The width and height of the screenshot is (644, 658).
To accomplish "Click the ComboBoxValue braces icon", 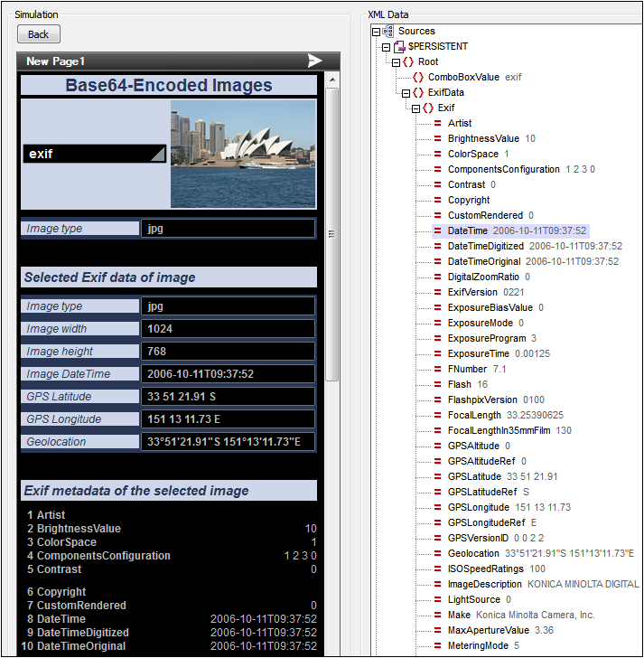I will [418, 77].
